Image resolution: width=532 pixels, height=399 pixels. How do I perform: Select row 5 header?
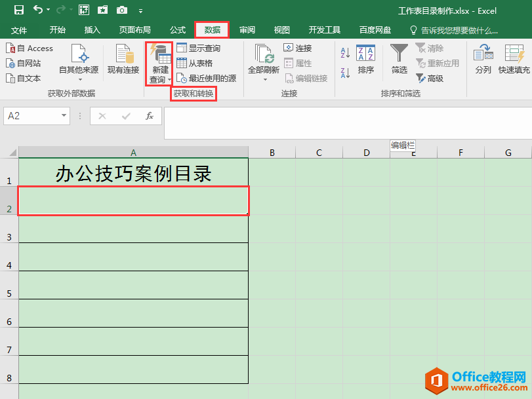pos(9,285)
